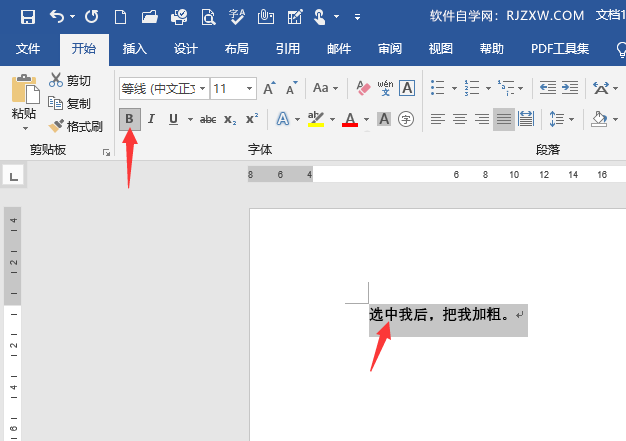Expand touch mode dropdown arrow
Screen dimensions: 626x441
(337, 17)
